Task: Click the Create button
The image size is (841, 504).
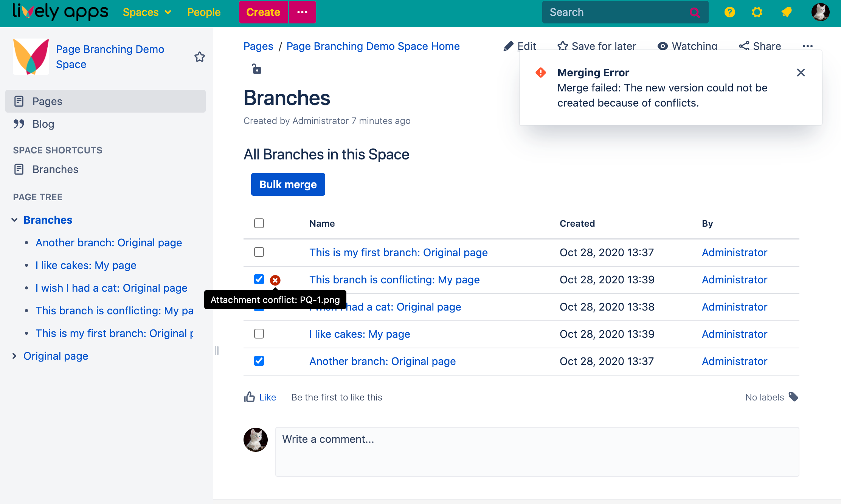Action: (263, 12)
